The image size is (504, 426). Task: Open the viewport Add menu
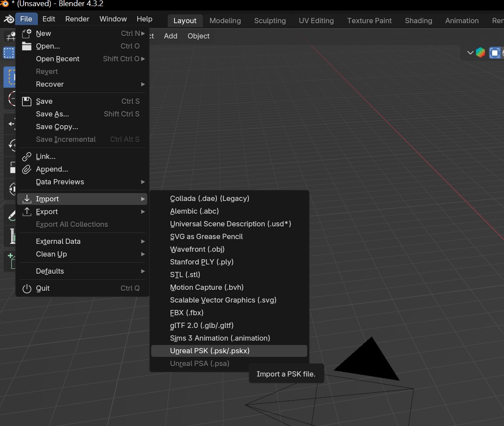coord(170,36)
